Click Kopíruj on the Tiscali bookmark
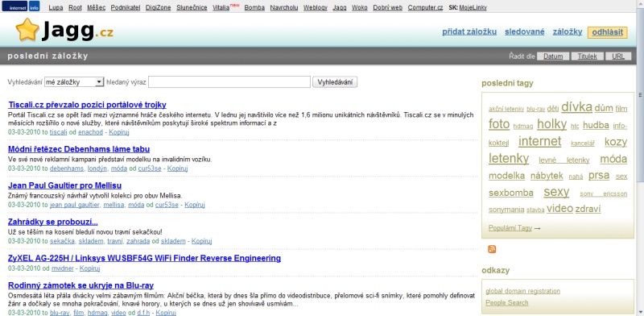644x316 pixels. (119, 132)
